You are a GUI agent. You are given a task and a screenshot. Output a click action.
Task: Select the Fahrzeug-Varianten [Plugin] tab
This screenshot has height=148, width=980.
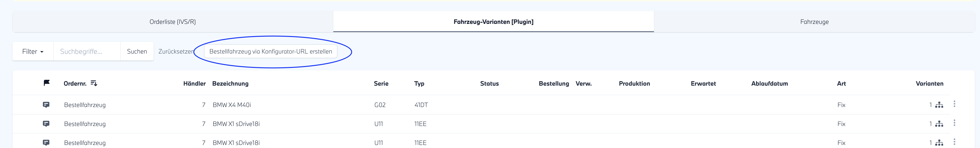coord(493,22)
